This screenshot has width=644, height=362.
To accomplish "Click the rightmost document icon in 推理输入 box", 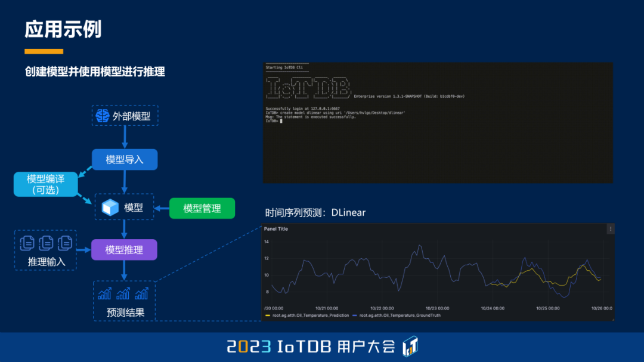I will pyautogui.click(x=65, y=242).
